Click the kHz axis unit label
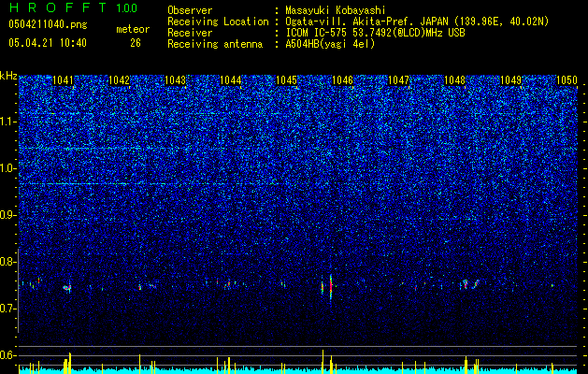Screen dimensions: 588x374 8,76
